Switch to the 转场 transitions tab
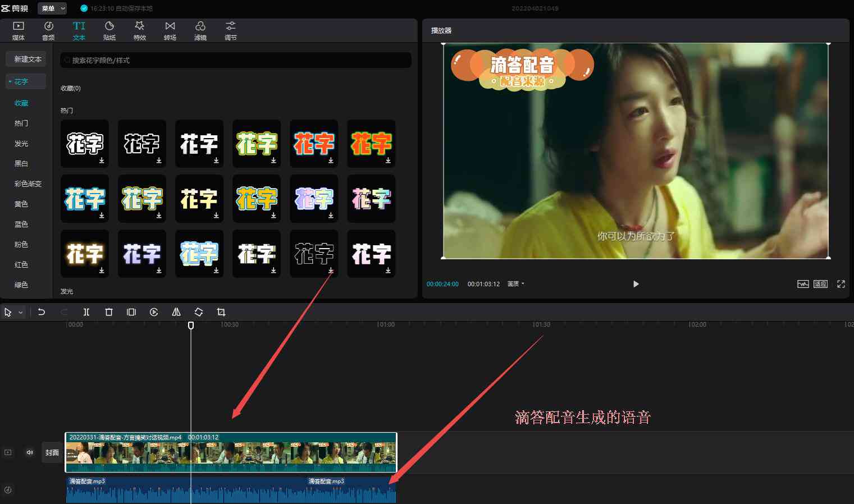 (x=170, y=31)
